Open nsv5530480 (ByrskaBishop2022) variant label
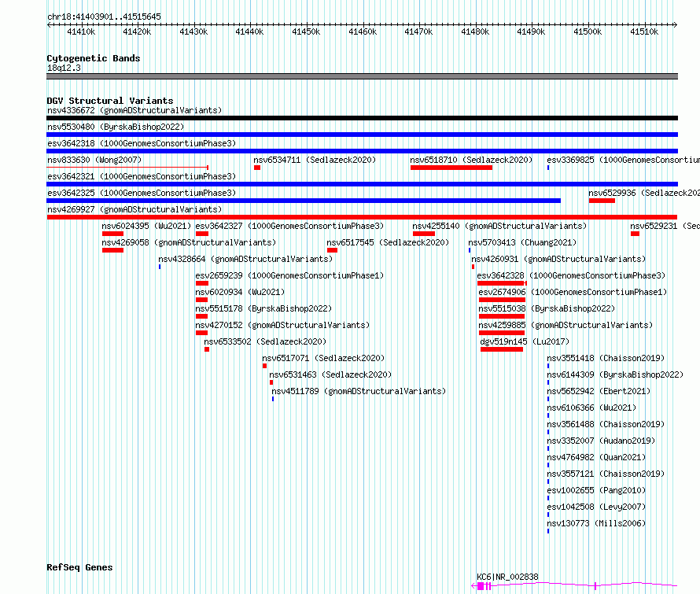The image size is (700, 594). tap(116, 127)
